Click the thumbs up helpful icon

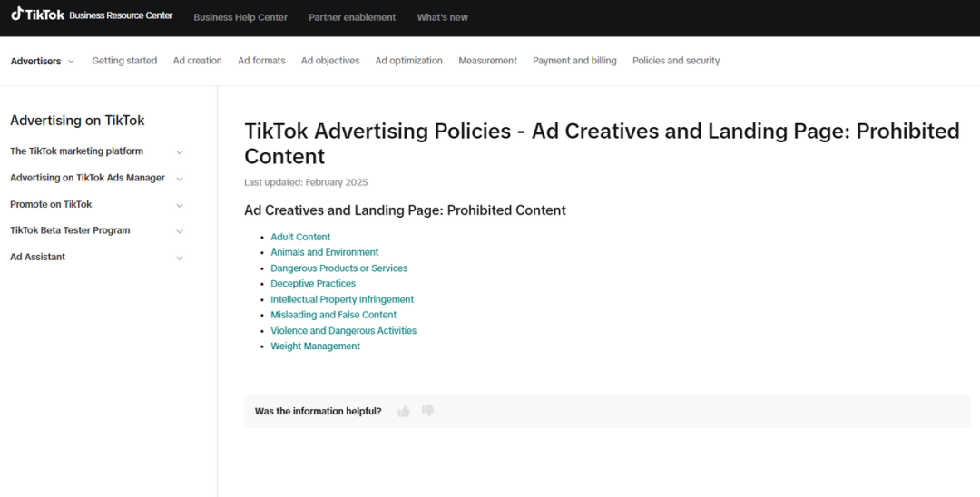pos(404,411)
